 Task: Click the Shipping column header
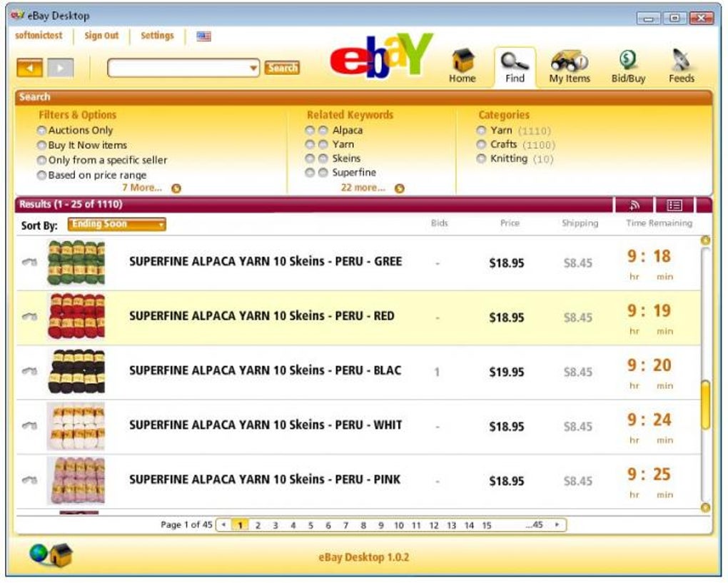pos(580,223)
